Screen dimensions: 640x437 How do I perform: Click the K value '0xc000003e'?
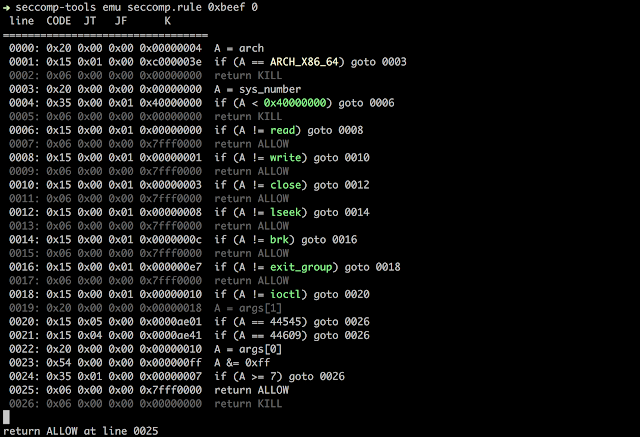(x=171, y=62)
